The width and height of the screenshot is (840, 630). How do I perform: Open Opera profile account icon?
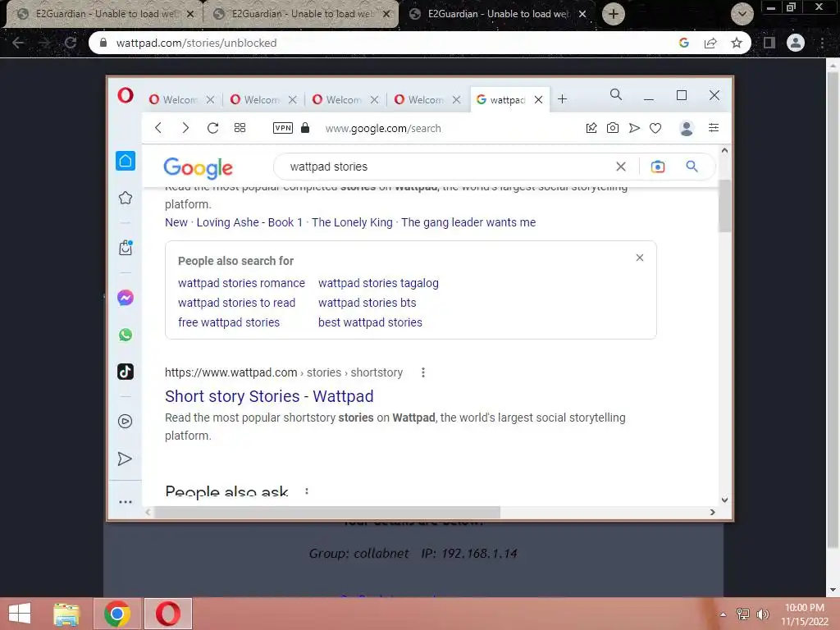click(x=687, y=128)
